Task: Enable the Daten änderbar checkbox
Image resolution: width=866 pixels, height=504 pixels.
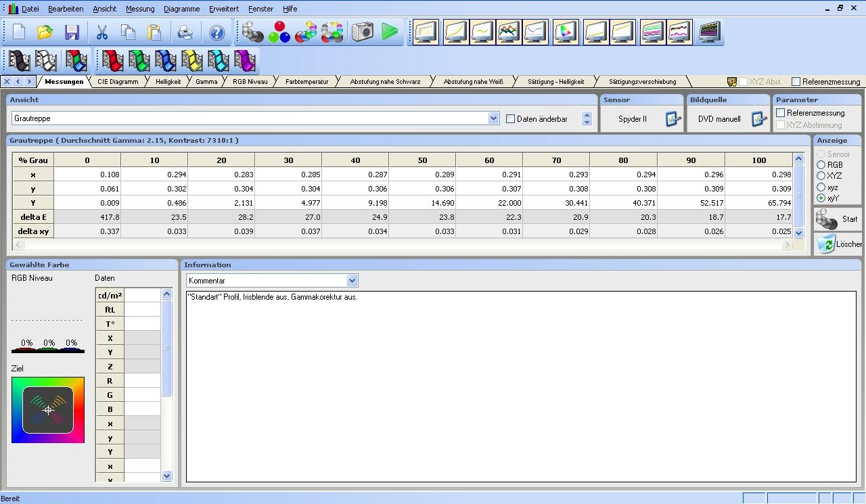Action: [511, 119]
